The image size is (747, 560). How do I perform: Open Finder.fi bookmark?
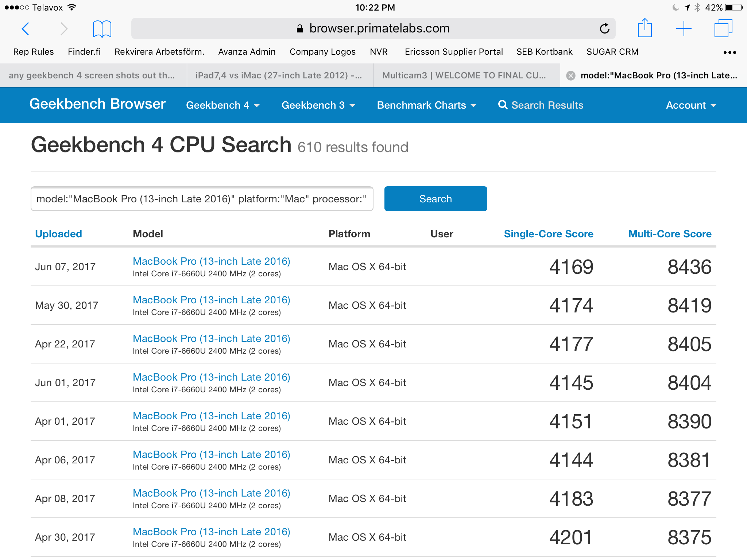click(84, 52)
